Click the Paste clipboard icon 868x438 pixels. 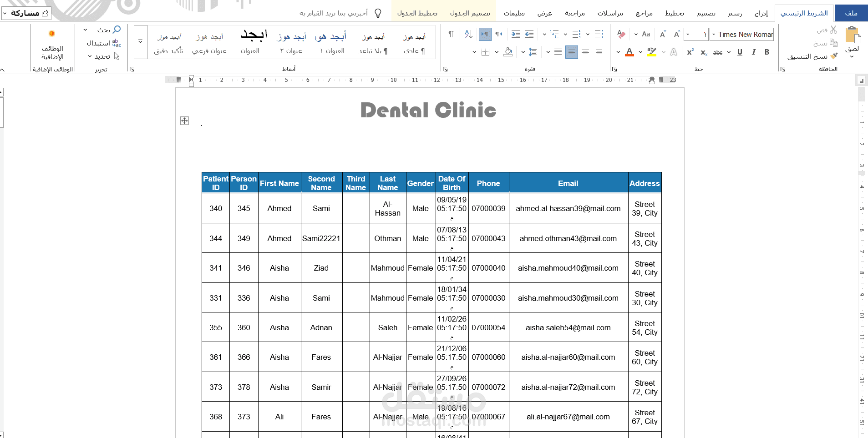(x=853, y=35)
